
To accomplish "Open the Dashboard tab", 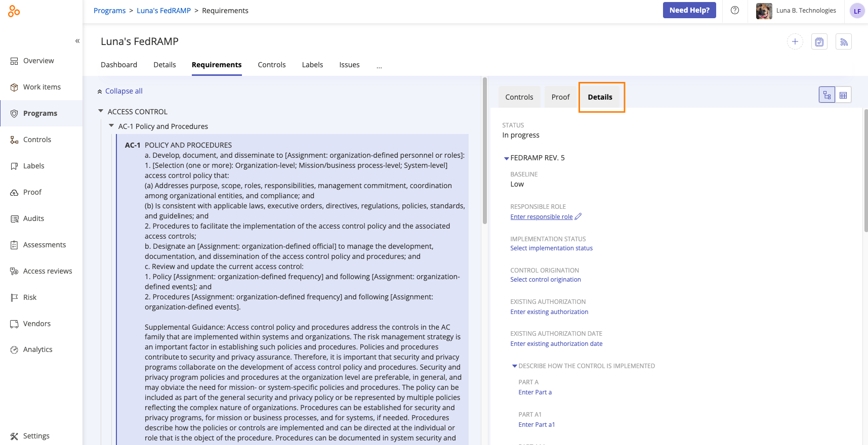I will [x=119, y=65].
